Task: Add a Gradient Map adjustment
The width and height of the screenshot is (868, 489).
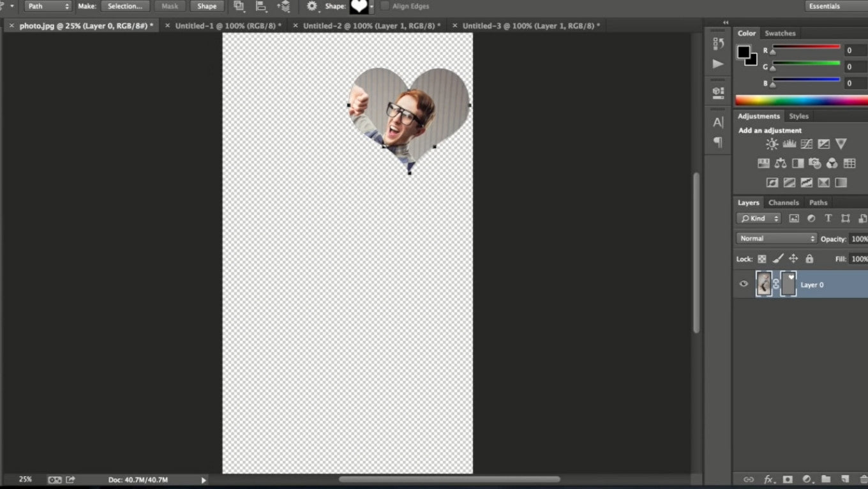Action: pos(841,183)
